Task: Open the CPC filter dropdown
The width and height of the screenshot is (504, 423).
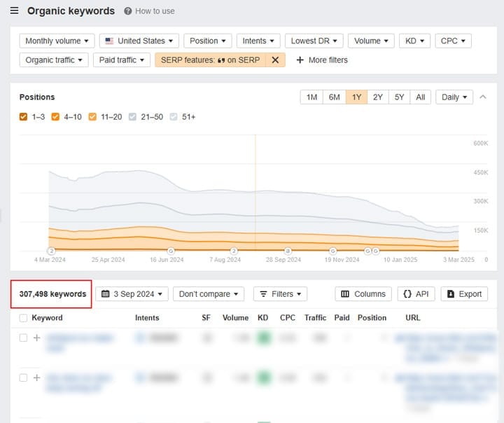Action: pyautogui.click(x=453, y=41)
